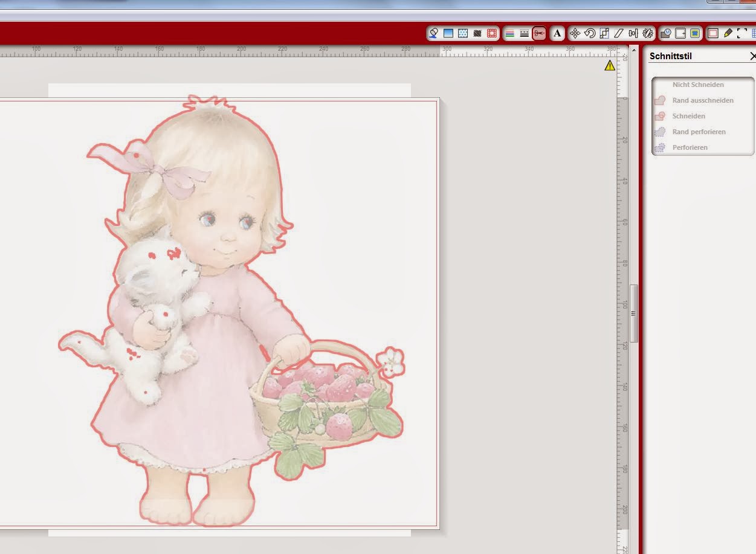Open the modify shapes panel icon
756x554 pixels.
(x=666, y=33)
